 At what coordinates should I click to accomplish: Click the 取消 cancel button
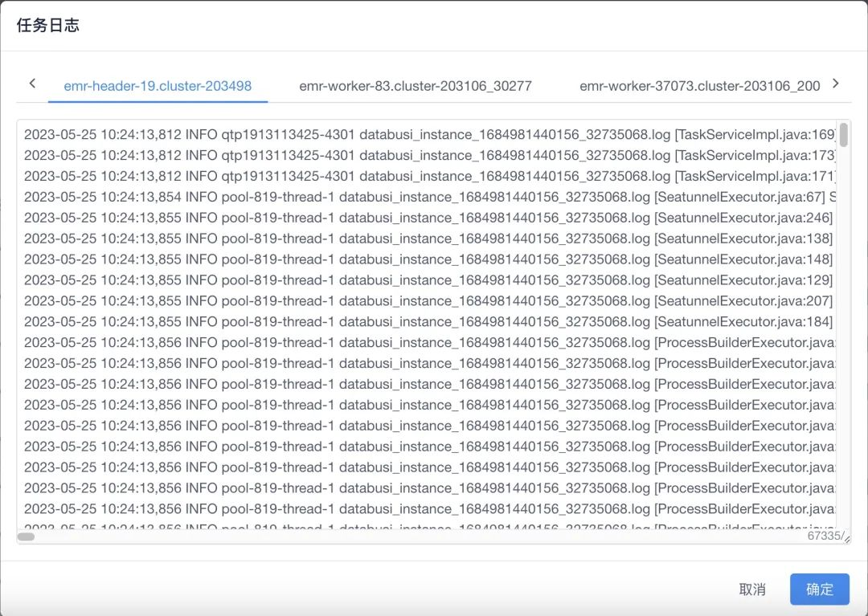coord(752,589)
